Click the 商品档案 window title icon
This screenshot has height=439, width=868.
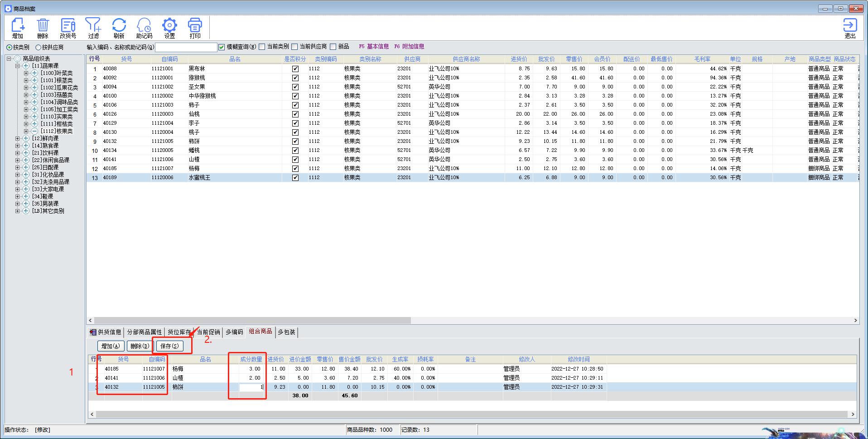[8, 9]
